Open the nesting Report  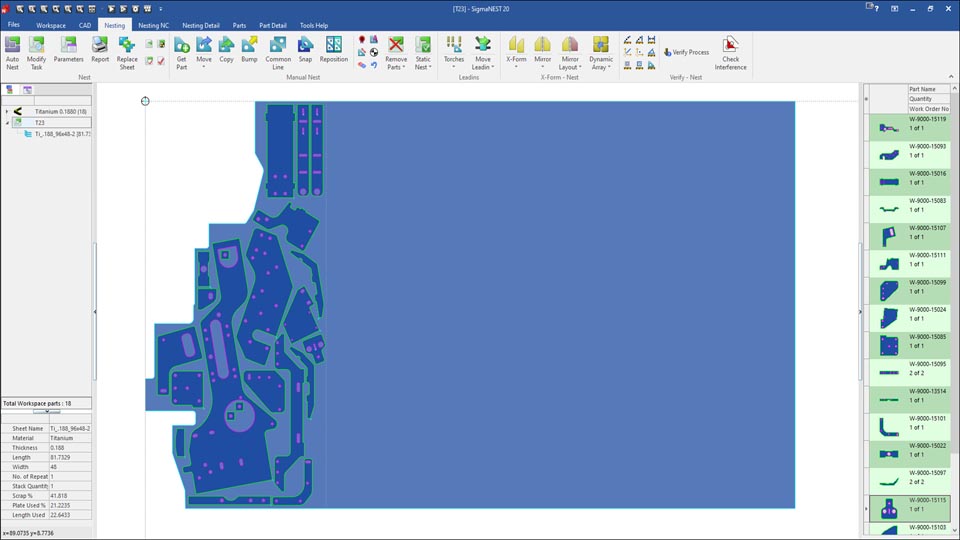[x=100, y=50]
